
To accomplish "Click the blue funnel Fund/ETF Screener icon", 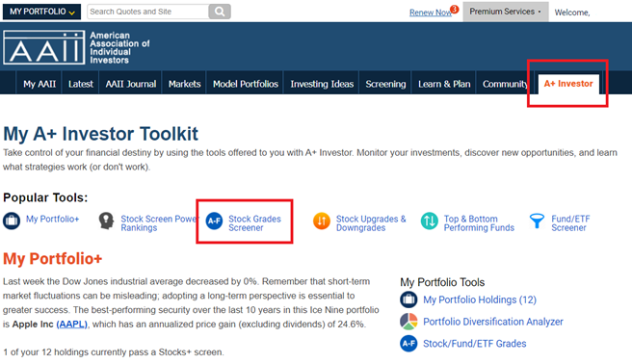I will pyautogui.click(x=537, y=221).
